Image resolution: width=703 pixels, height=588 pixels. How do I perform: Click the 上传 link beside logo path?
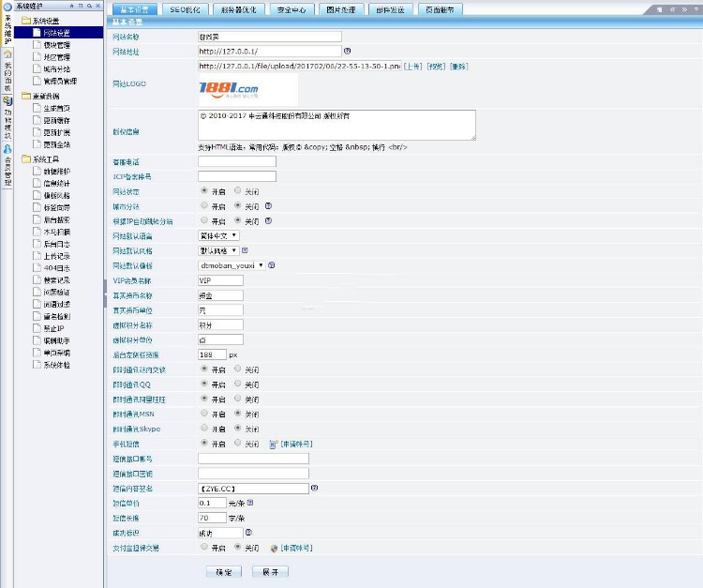pyautogui.click(x=412, y=67)
